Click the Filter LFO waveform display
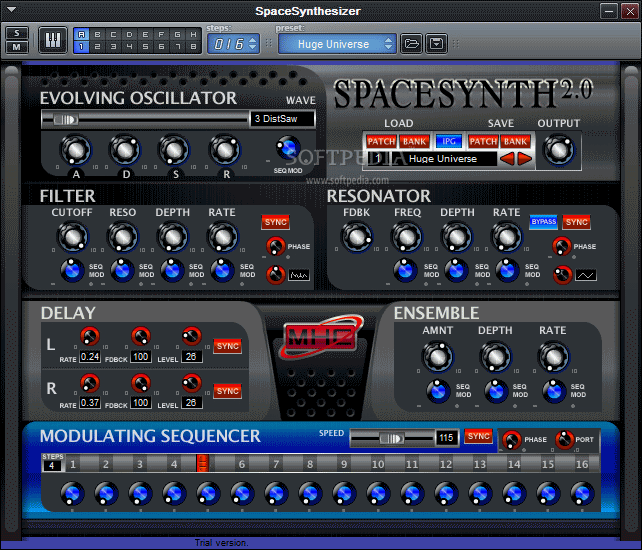The image size is (642, 550). (x=299, y=275)
